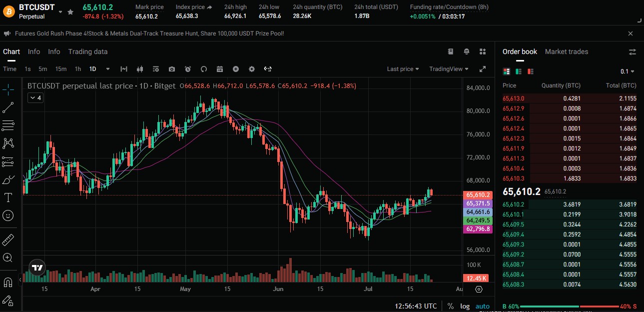Show only asks in order book
644x312 pixels.
(x=531, y=71)
